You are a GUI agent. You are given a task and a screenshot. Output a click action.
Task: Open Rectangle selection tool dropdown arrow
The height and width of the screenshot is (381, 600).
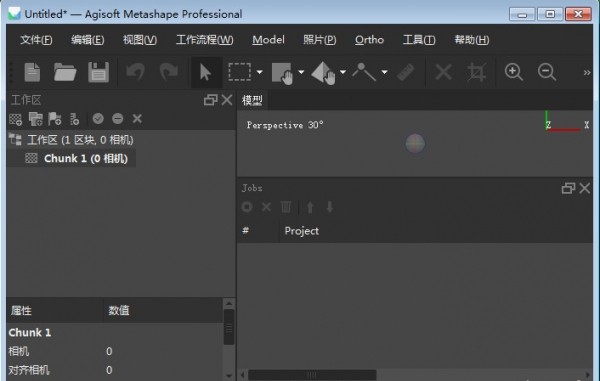click(259, 72)
